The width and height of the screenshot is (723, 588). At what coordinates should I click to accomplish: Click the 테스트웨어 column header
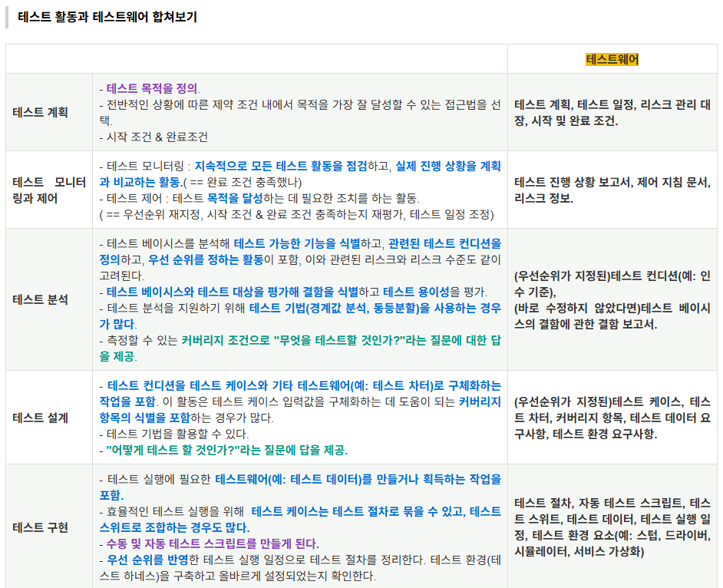pyautogui.click(x=612, y=60)
